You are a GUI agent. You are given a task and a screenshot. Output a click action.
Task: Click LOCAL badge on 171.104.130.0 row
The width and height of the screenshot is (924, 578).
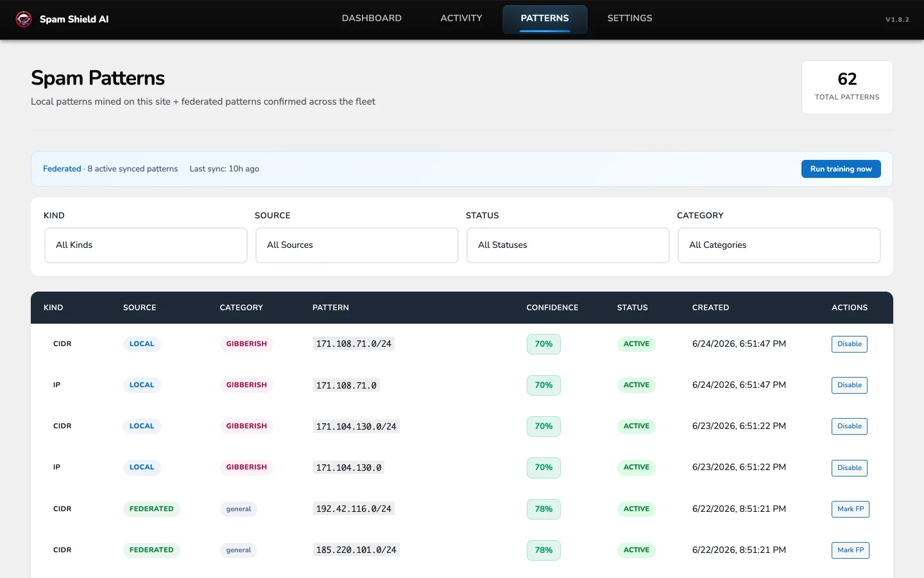click(142, 468)
